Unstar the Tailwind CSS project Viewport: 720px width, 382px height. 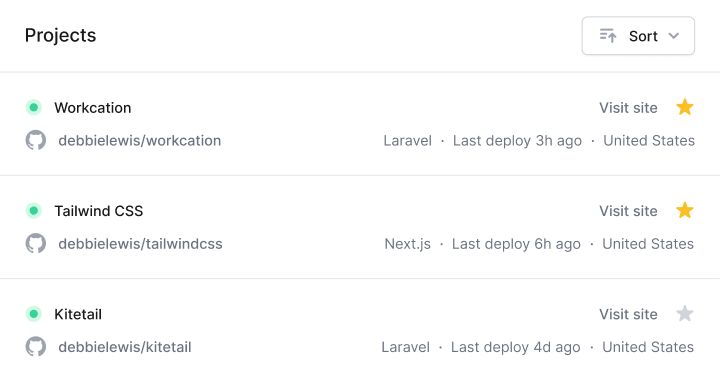(x=685, y=211)
